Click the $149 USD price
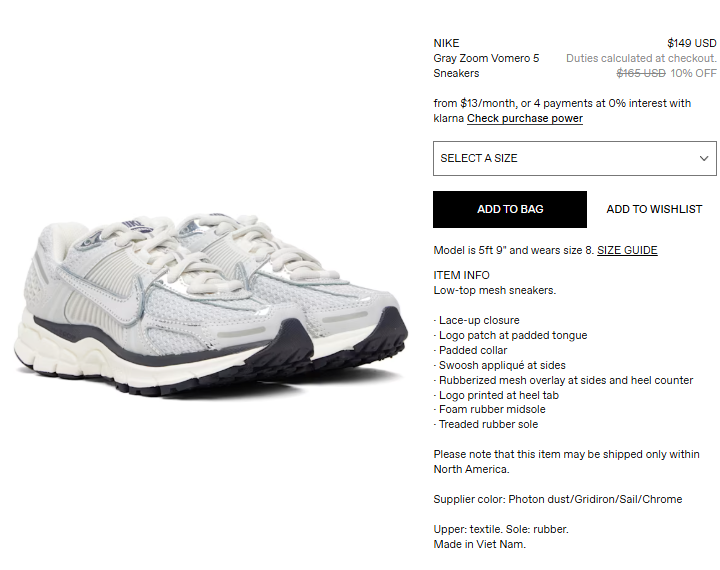 pyautogui.click(x=692, y=43)
